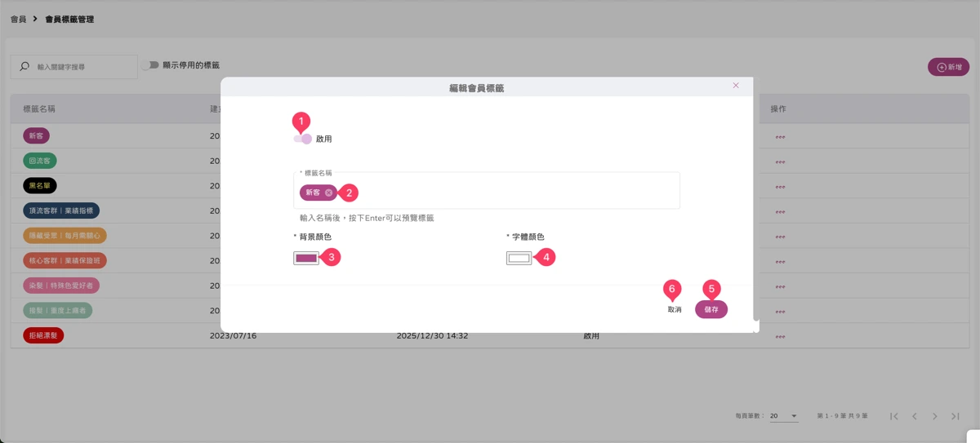
Task: Click the 第 1 - 9 筆 共 9 筆 pagination text
Action: coord(842,416)
